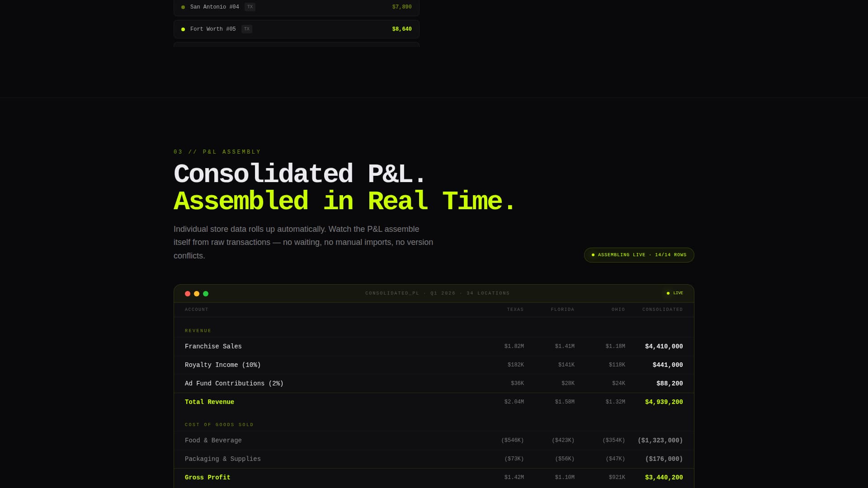This screenshot has width=868, height=488.
Task: Click the $7,890 amount
Action: pyautogui.click(x=402, y=7)
